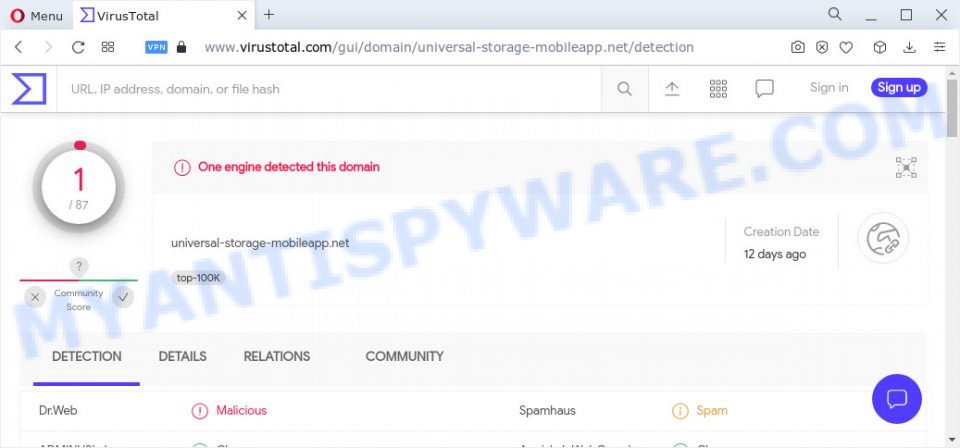Click the VirusTotal logo icon
This screenshot has height=448, width=960.
(x=29, y=89)
